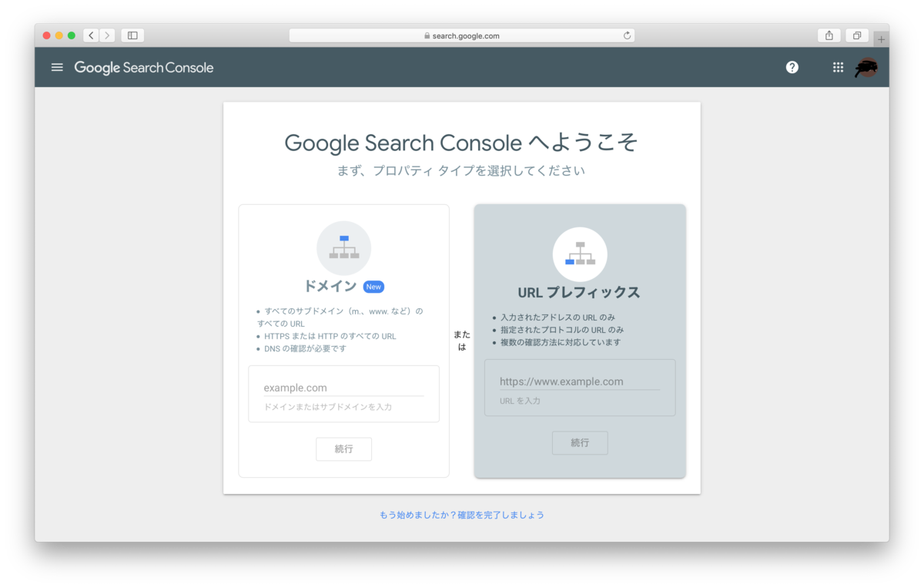Viewport: 924px width, 588px height.
Task: Click the https://www.example.com URL input field
Action: 580,381
